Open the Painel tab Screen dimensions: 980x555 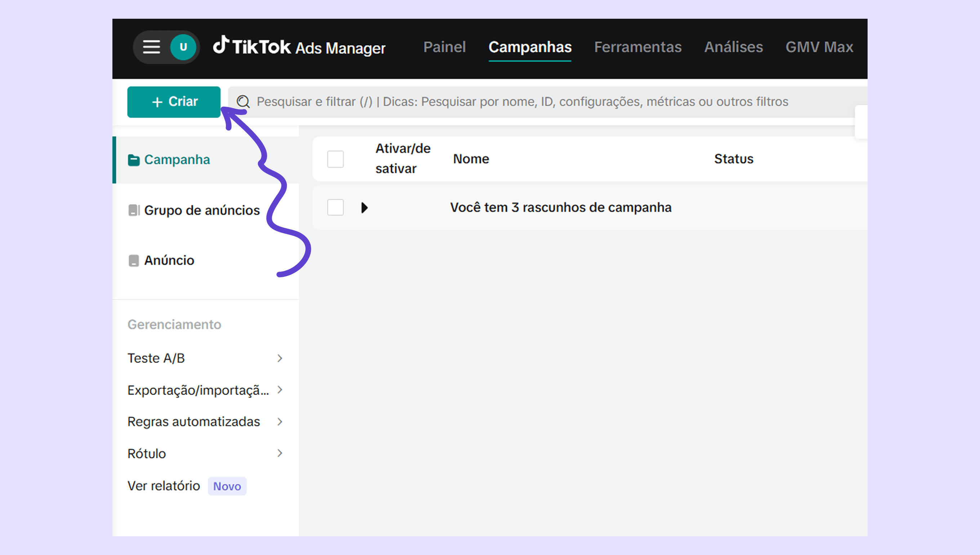[444, 47]
